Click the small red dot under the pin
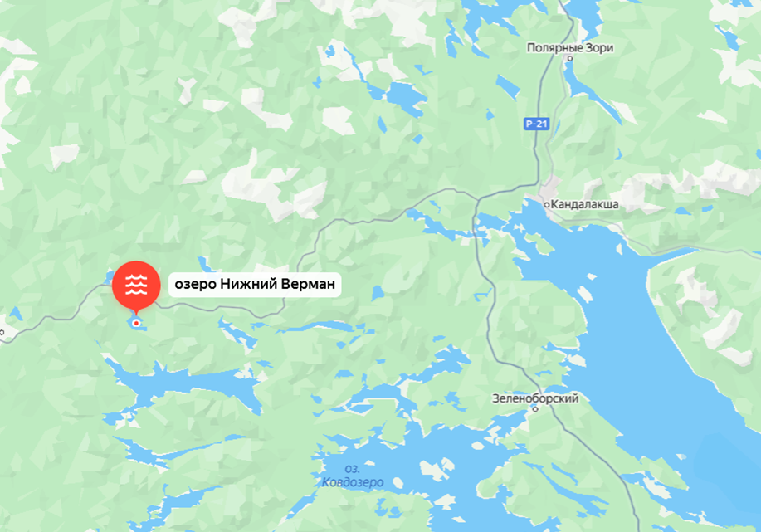Image resolution: width=761 pixels, height=532 pixels. [x=136, y=323]
